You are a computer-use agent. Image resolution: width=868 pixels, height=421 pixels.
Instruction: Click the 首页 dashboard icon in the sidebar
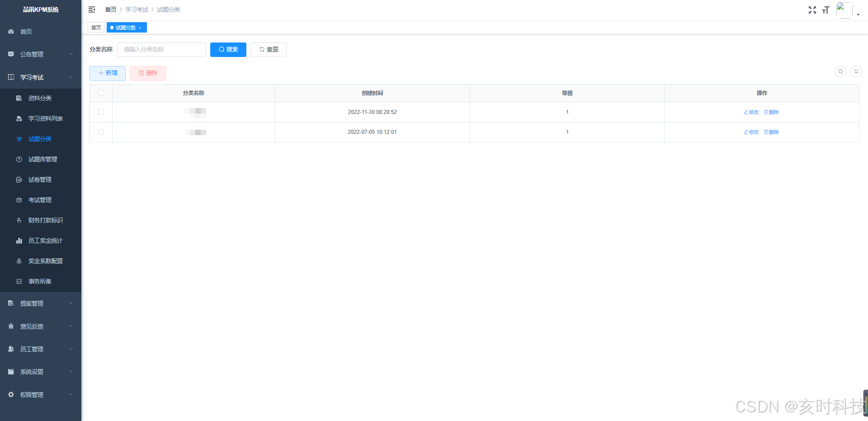(x=11, y=32)
